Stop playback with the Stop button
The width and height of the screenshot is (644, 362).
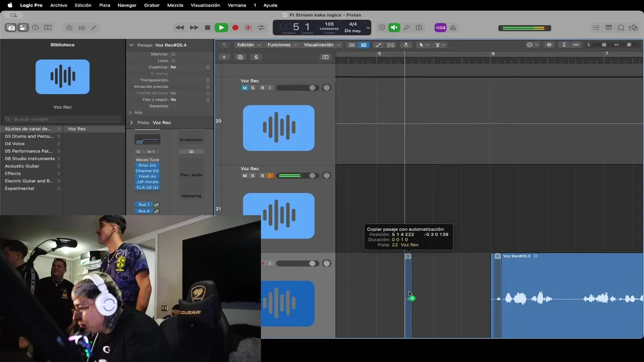coord(207,28)
